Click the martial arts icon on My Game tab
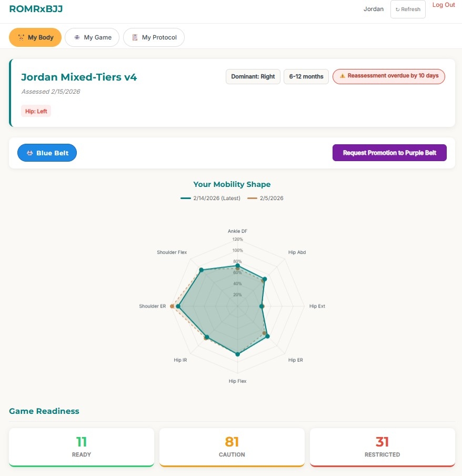 click(x=77, y=37)
